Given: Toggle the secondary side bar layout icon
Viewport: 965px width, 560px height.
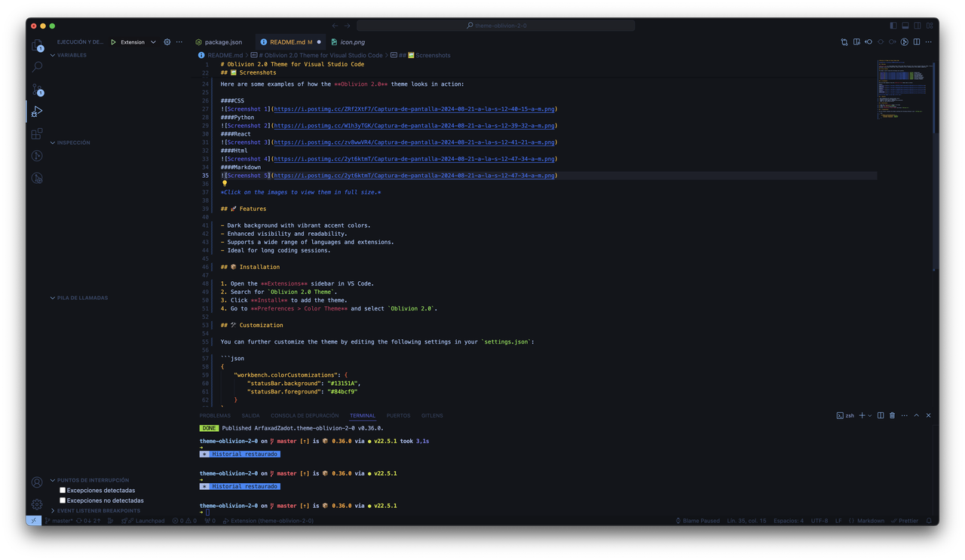Looking at the screenshot, I should [x=918, y=26].
